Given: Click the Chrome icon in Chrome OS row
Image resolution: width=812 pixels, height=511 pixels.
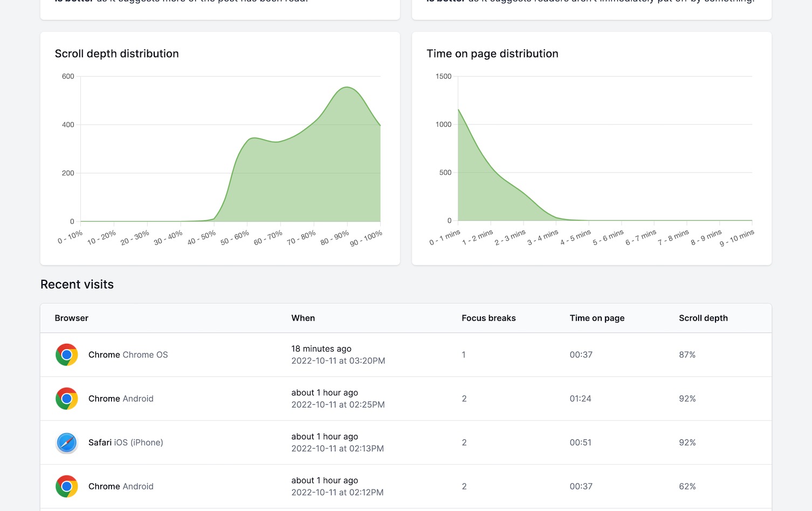Looking at the screenshot, I should click(x=67, y=355).
